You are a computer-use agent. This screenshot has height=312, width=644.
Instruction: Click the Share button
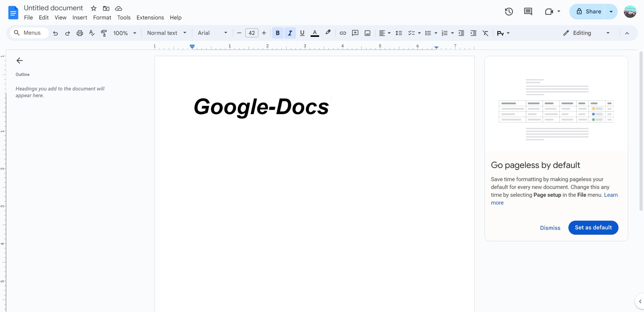pyautogui.click(x=587, y=12)
